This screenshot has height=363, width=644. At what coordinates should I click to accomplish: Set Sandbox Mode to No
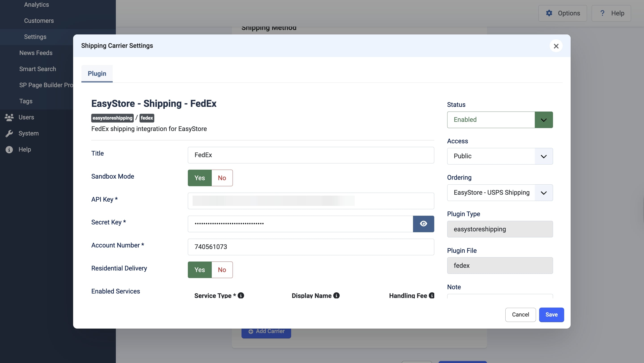point(222,178)
